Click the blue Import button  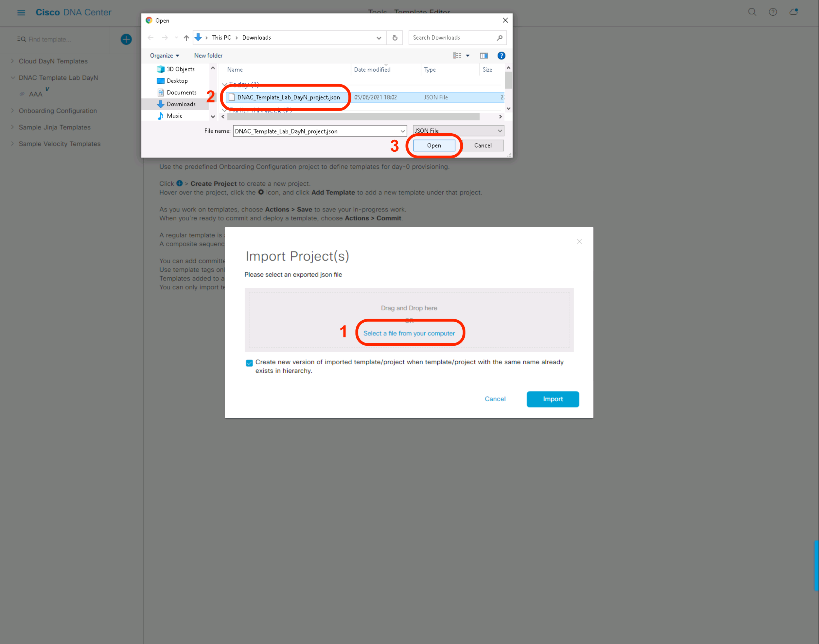pos(552,399)
